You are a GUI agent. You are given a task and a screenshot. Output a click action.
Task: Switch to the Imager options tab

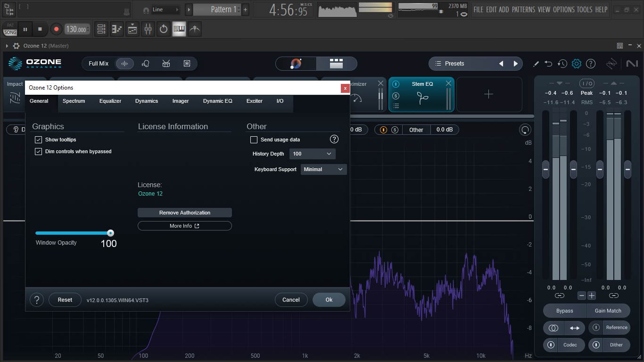coord(181,101)
